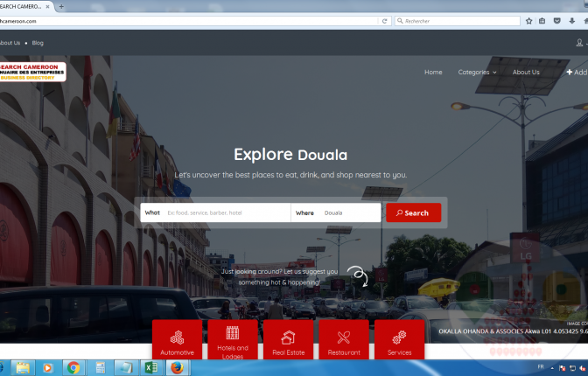Open the Real Estate category tile
Image resolution: width=588 pixels, height=376 pixels.
(x=289, y=339)
